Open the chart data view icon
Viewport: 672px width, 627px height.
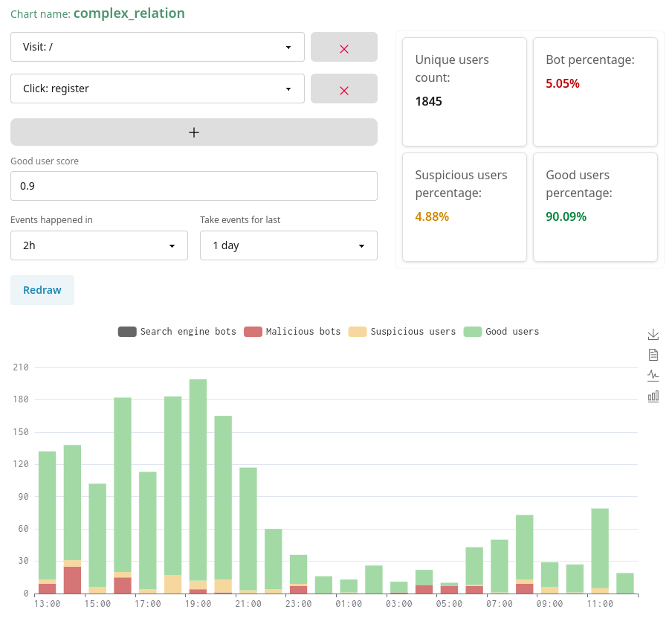(653, 355)
